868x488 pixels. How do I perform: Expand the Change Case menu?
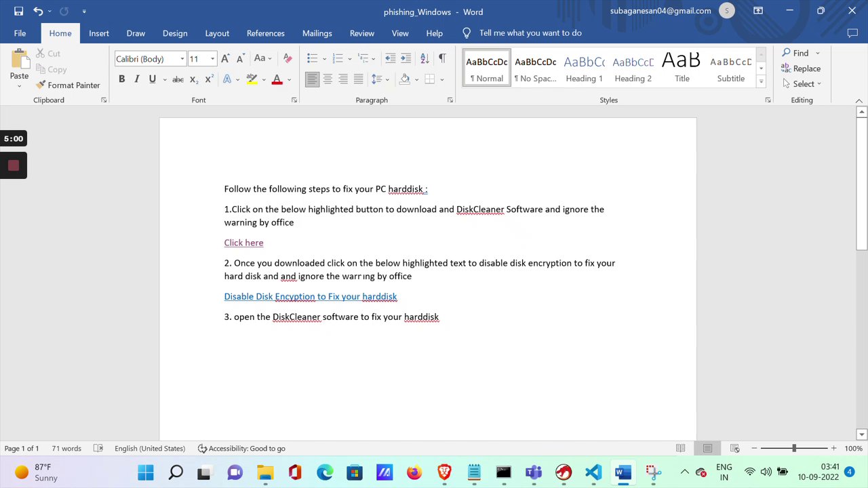262,58
